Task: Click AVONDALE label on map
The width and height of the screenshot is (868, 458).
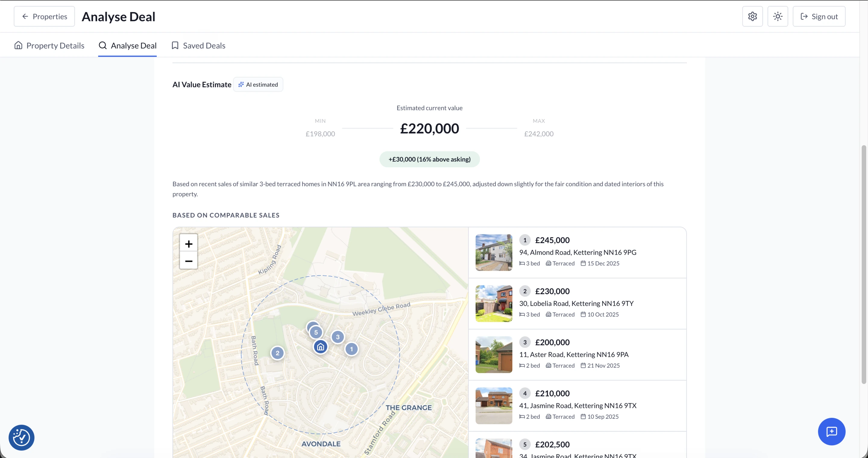Action: coord(321,444)
